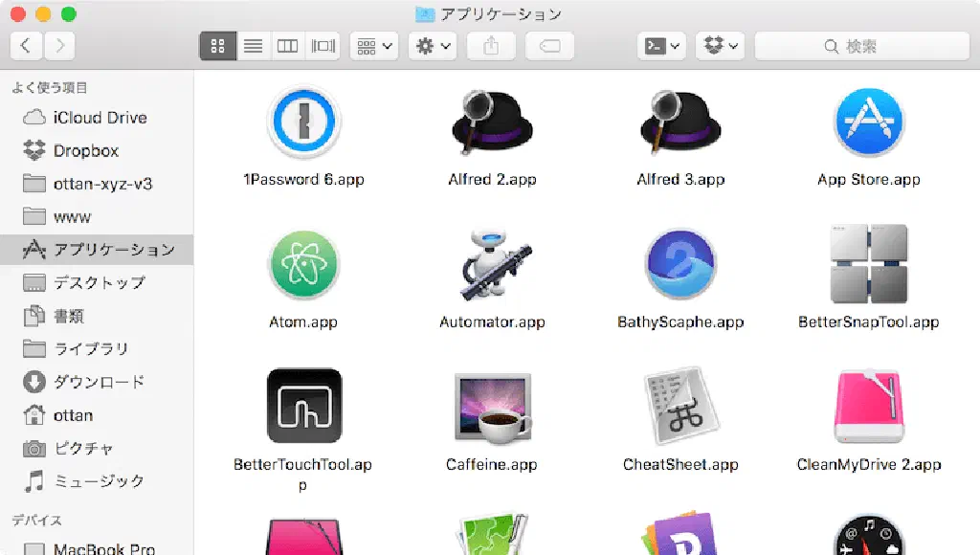
Task: Switch to list view mode
Action: 253,46
